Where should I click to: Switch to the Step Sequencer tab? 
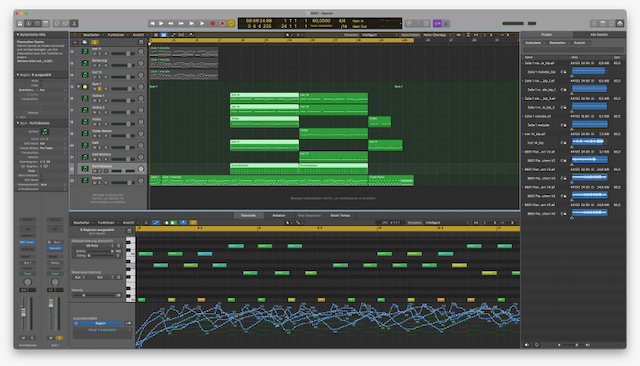309,215
